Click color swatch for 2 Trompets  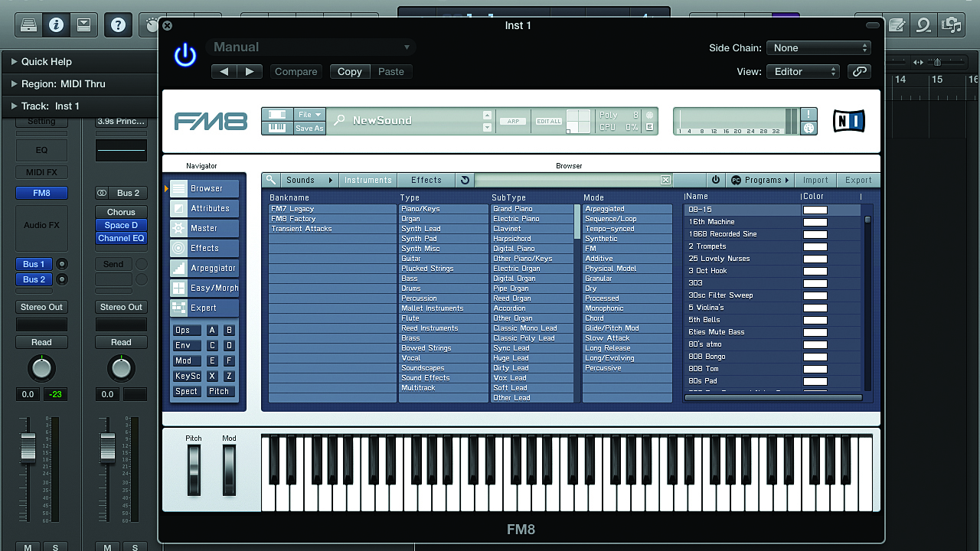[x=815, y=246]
